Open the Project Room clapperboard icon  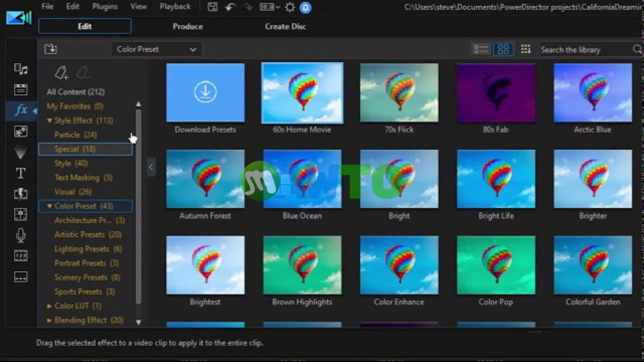[x=21, y=89]
